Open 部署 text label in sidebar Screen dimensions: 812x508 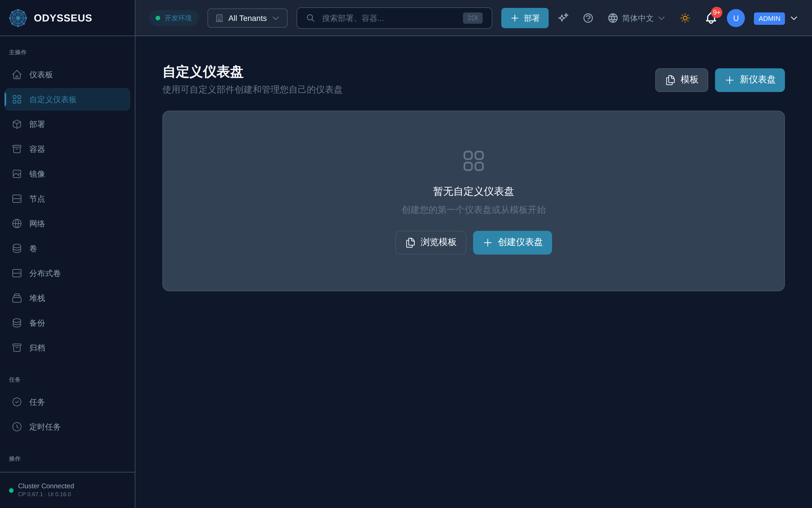tap(37, 124)
